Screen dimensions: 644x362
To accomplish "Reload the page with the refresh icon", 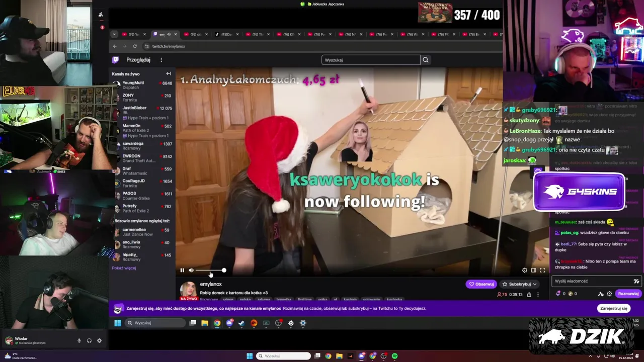I will tap(135, 46).
